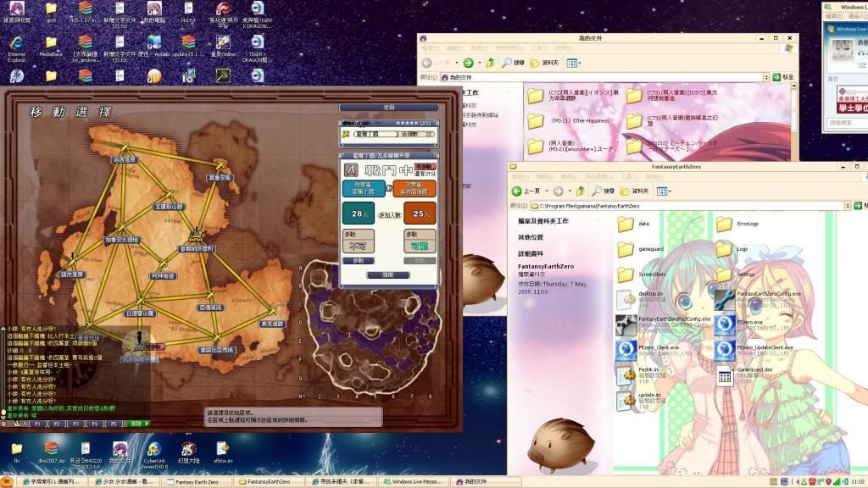Image resolution: width=868 pixels, height=488 pixels.
Task: Click Windows Live Messenger taskbar button
Action: click(x=415, y=482)
